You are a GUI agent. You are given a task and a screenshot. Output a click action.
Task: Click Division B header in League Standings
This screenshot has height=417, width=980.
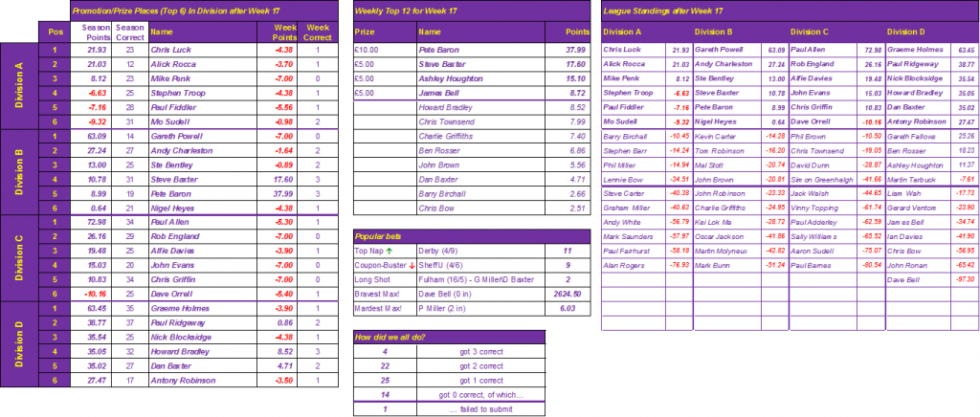pos(714,32)
